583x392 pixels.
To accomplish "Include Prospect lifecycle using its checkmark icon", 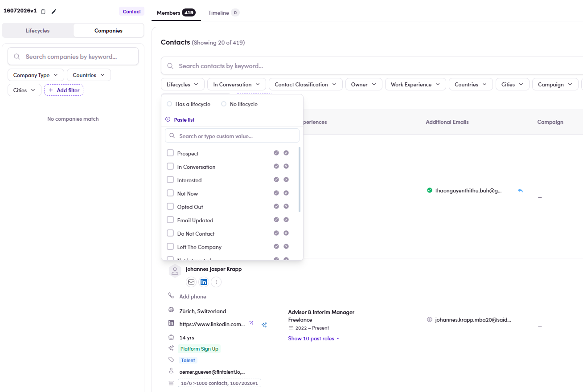I will (276, 153).
